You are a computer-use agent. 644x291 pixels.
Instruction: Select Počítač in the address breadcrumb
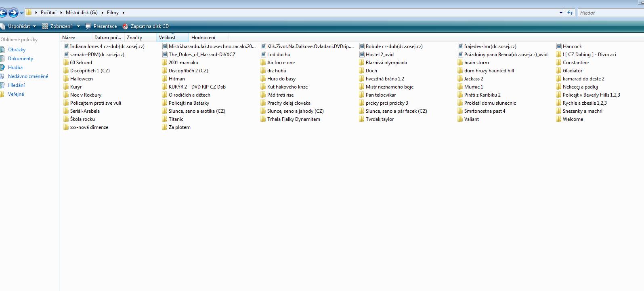coord(48,13)
